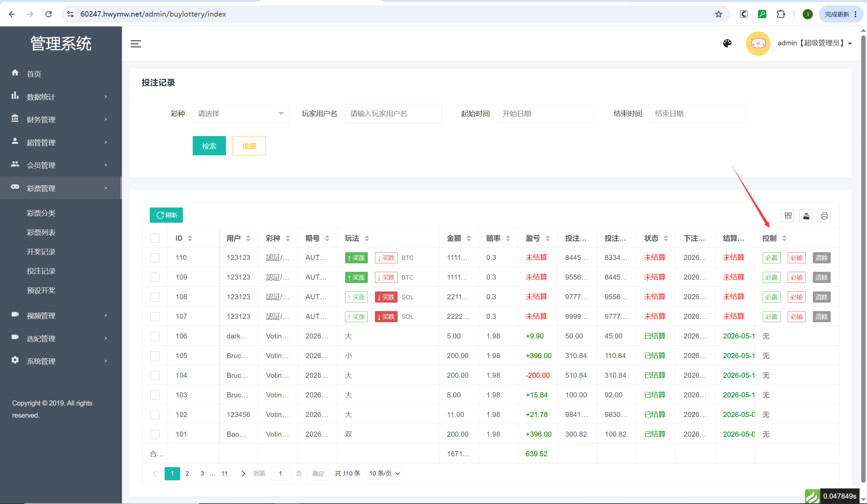Viewport: 867px width, 504px height.
Task: Bookmark page with star icon
Action: click(x=718, y=14)
